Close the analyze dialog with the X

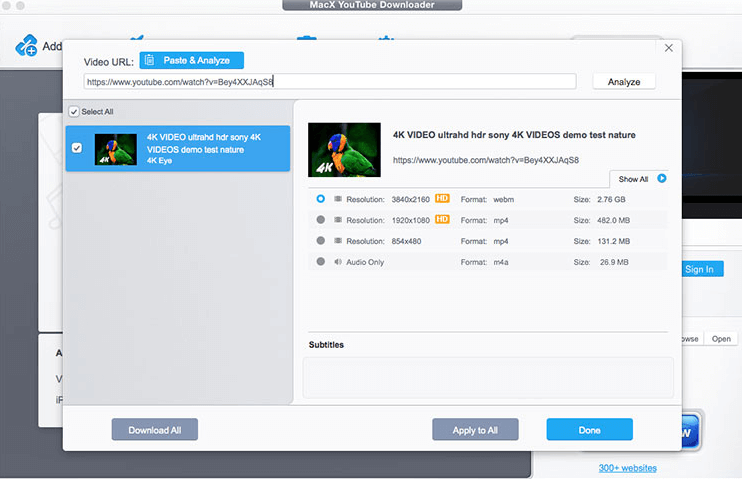point(669,48)
